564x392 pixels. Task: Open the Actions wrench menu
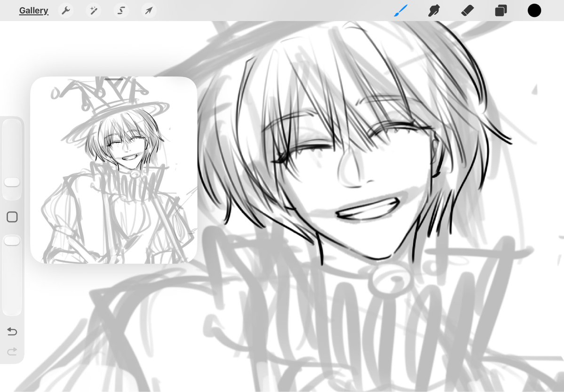(65, 10)
